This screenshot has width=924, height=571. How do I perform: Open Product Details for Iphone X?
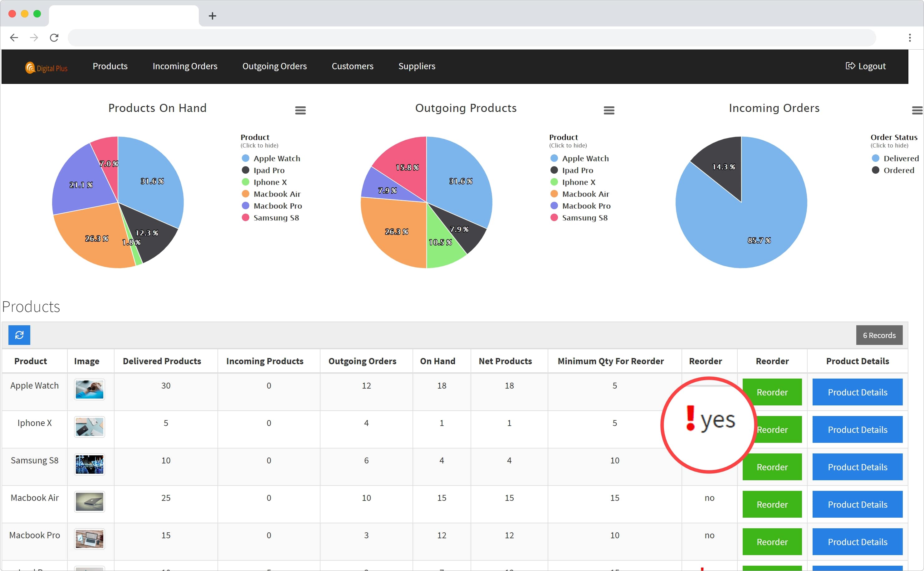pyautogui.click(x=857, y=429)
